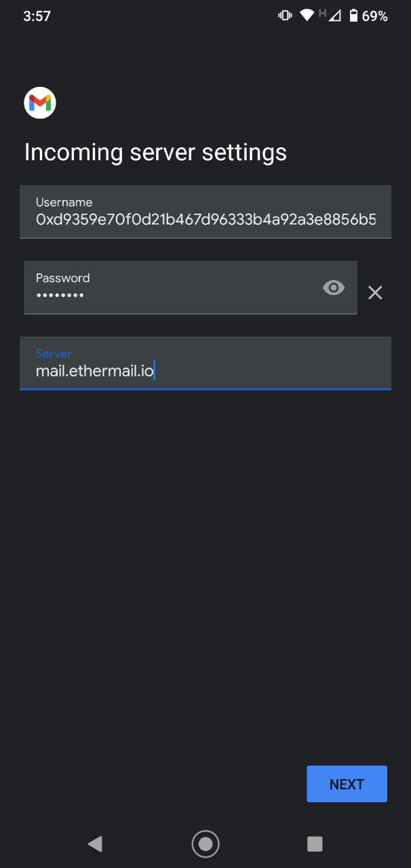Tap the clock showing 3:57

[x=35, y=15]
